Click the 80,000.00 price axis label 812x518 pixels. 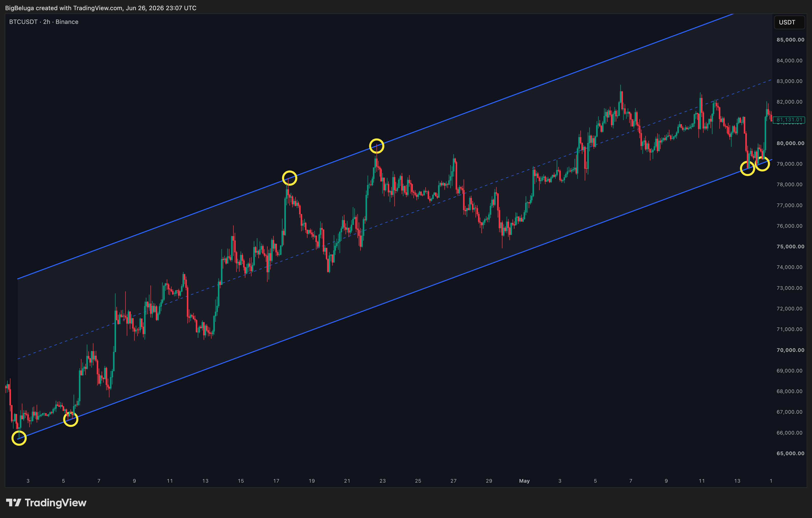790,143
